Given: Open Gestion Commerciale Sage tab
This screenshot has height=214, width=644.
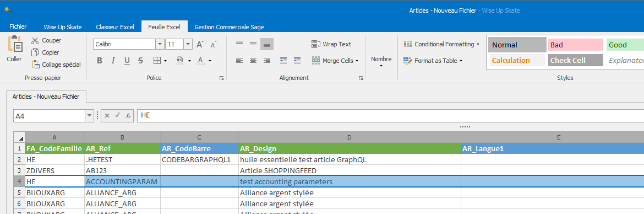Looking at the screenshot, I should click(x=229, y=27).
